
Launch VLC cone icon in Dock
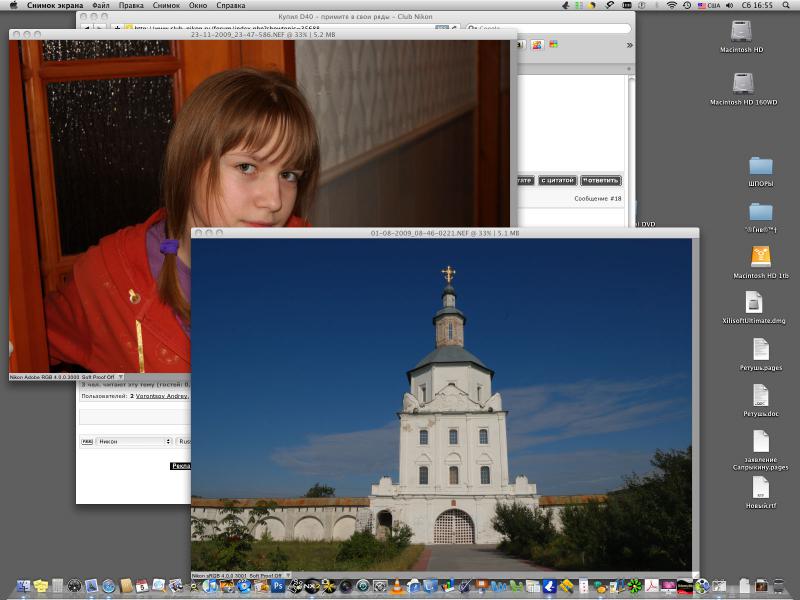(x=396, y=586)
